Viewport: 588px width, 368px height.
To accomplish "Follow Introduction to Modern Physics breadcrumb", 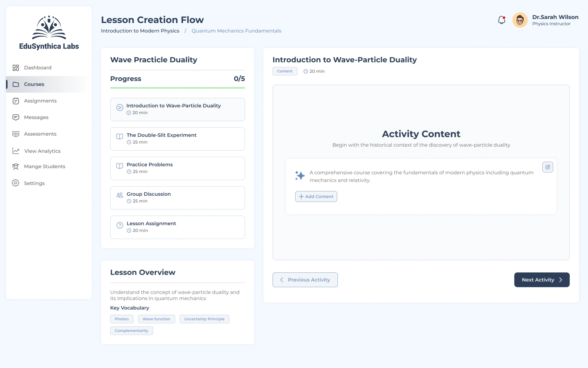I will [x=140, y=31].
